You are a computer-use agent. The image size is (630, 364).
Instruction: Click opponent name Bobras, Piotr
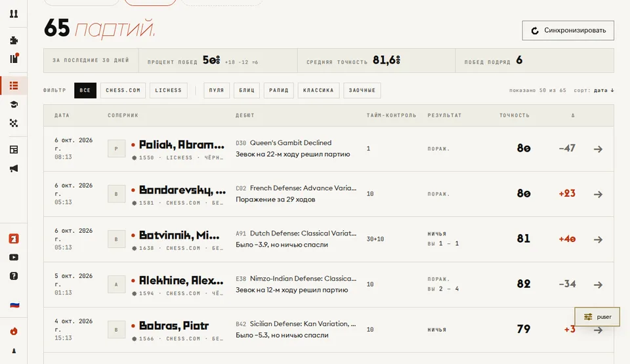pos(174,326)
